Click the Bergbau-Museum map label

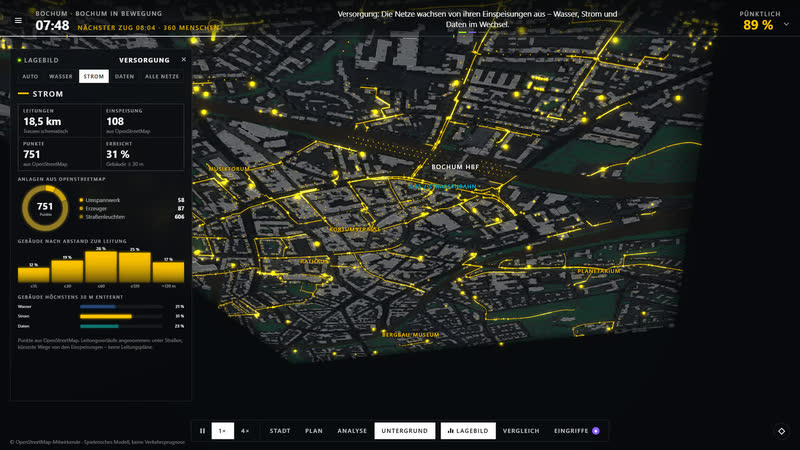411,335
